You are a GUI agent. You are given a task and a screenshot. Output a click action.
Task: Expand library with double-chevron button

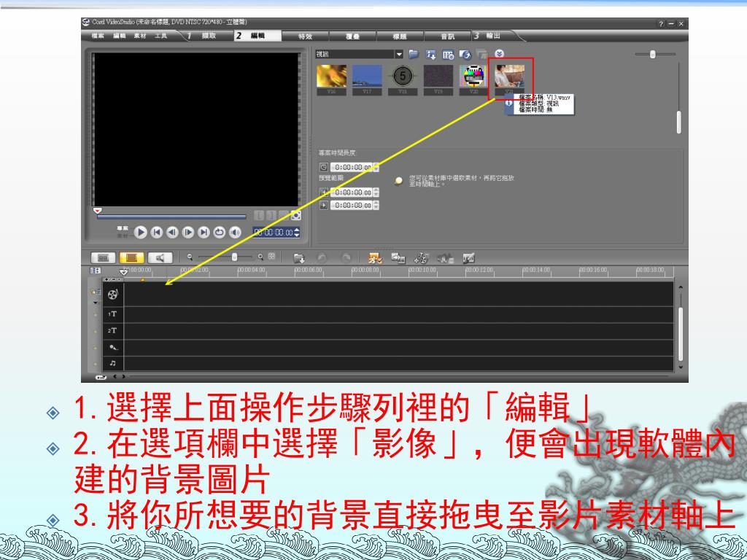point(499,54)
